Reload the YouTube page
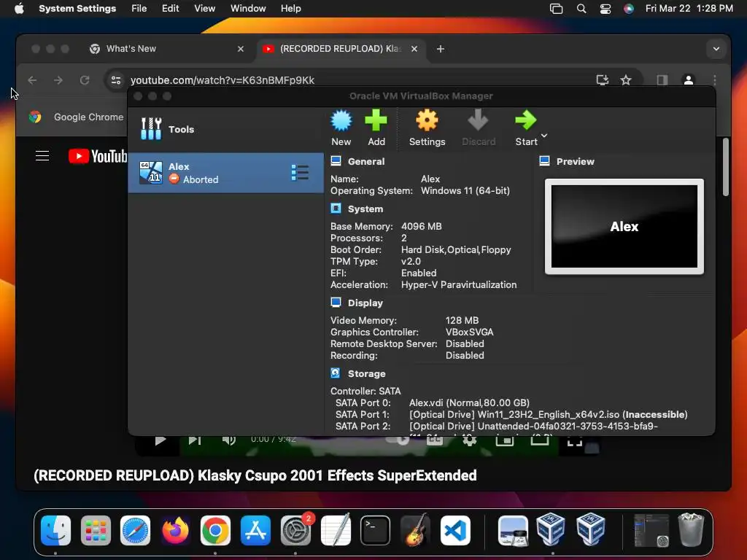This screenshot has width=747, height=560. (x=85, y=80)
